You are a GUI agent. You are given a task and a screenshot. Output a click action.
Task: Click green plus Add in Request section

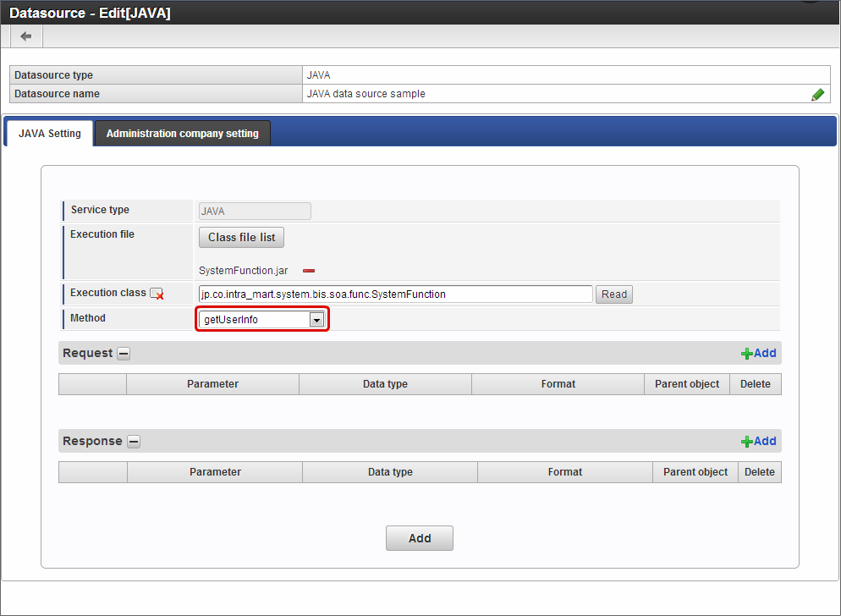(758, 353)
